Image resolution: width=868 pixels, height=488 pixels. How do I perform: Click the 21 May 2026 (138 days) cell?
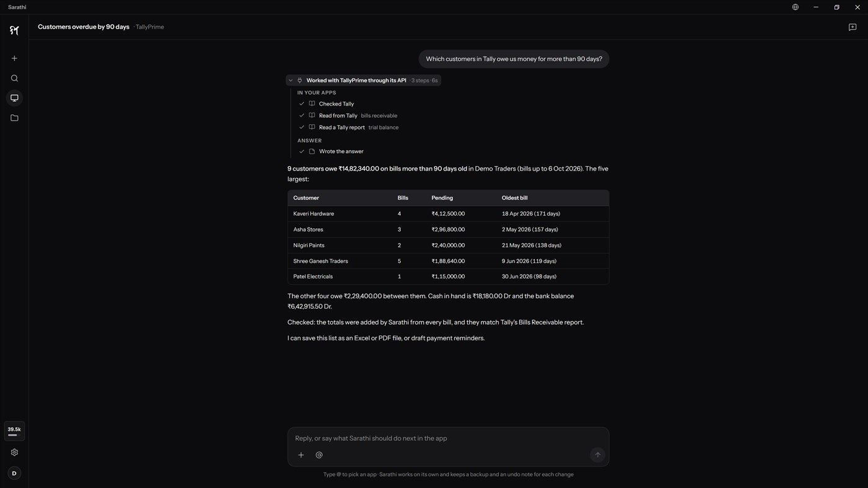pyautogui.click(x=532, y=246)
